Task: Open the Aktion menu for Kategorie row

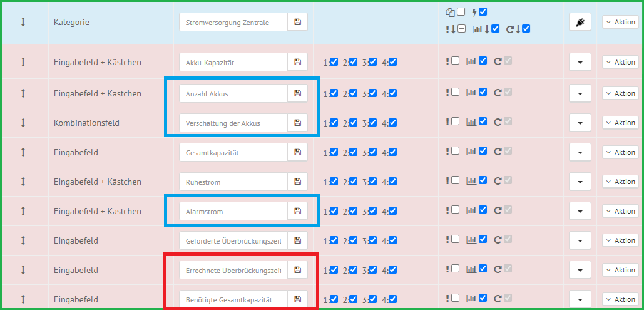Action: [x=621, y=22]
